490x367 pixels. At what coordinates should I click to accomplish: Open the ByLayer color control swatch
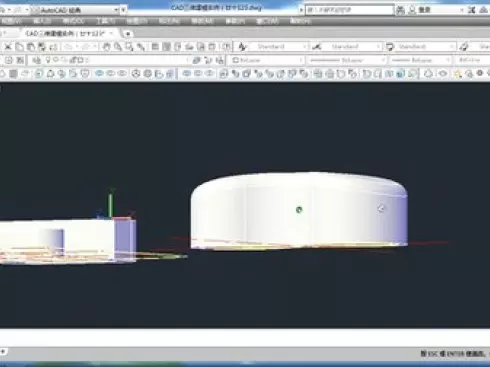coord(267,60)
